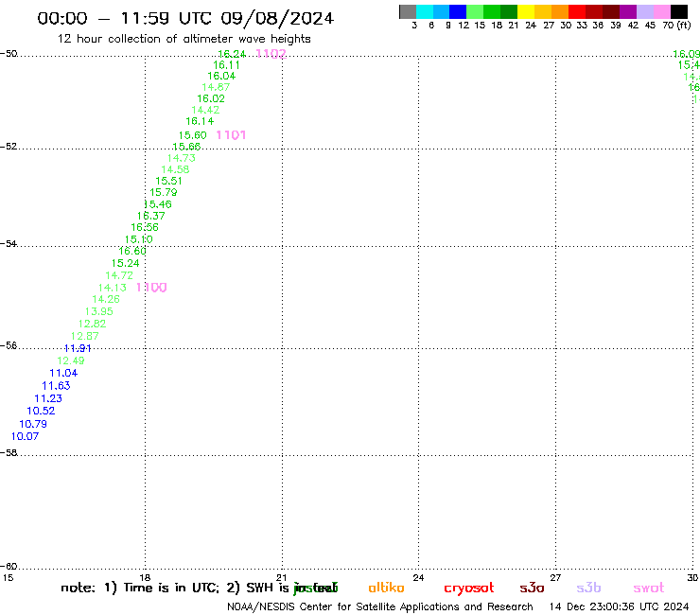Click wave height value 14.72
Screen dimensions: 700x615
coord(119,275)
